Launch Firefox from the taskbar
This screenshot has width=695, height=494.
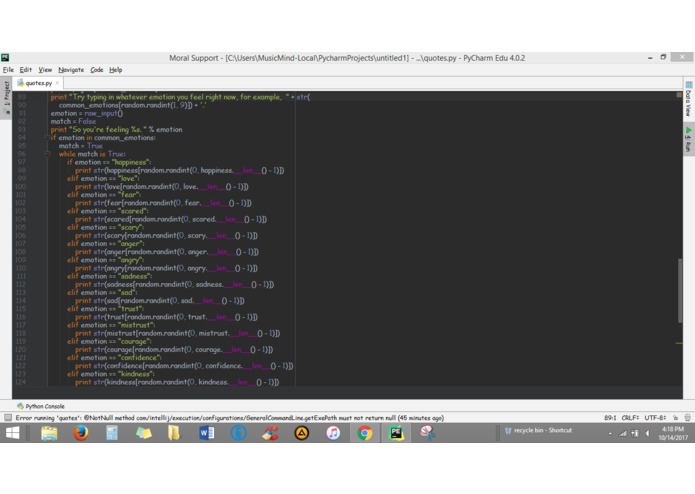81,433
